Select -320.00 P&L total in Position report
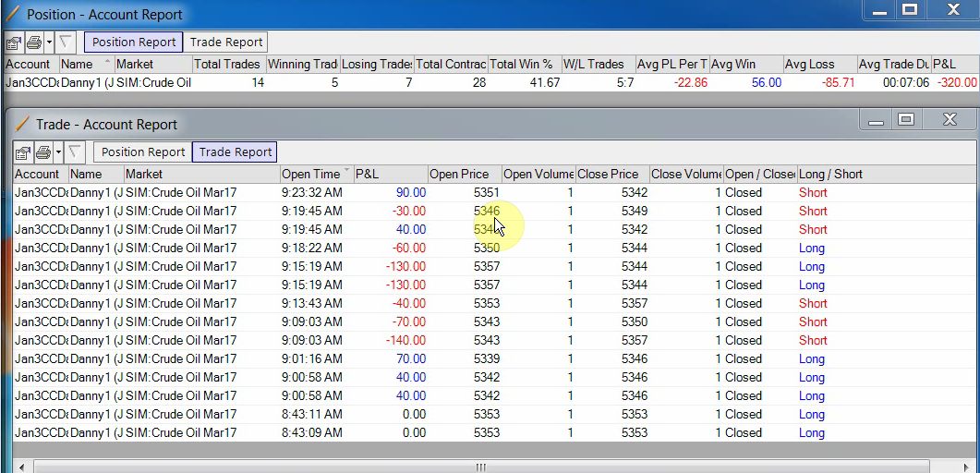 coord(957,82)
